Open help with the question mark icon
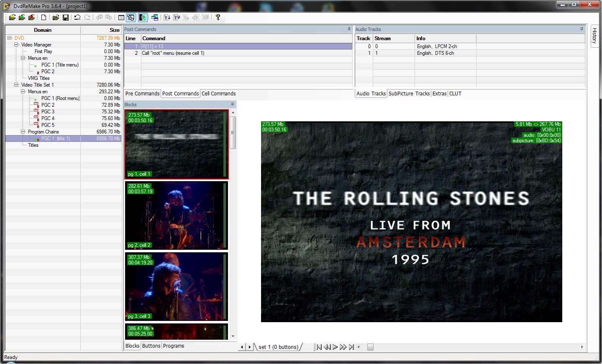 click(x=218, y=17)
